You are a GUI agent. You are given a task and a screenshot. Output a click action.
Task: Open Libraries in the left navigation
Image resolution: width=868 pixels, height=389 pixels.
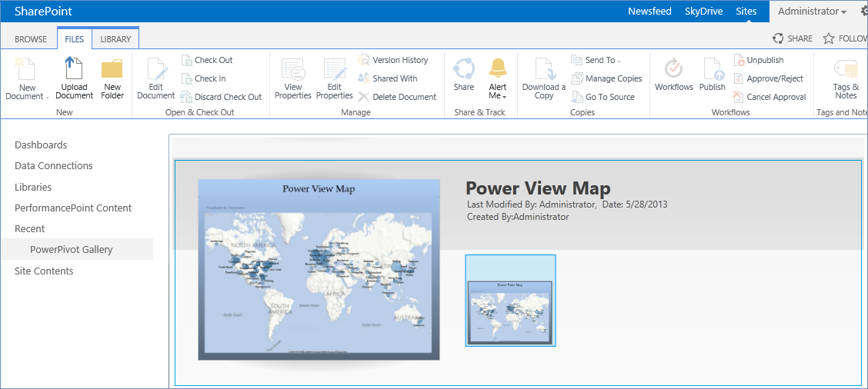click(x=33, y=187)
